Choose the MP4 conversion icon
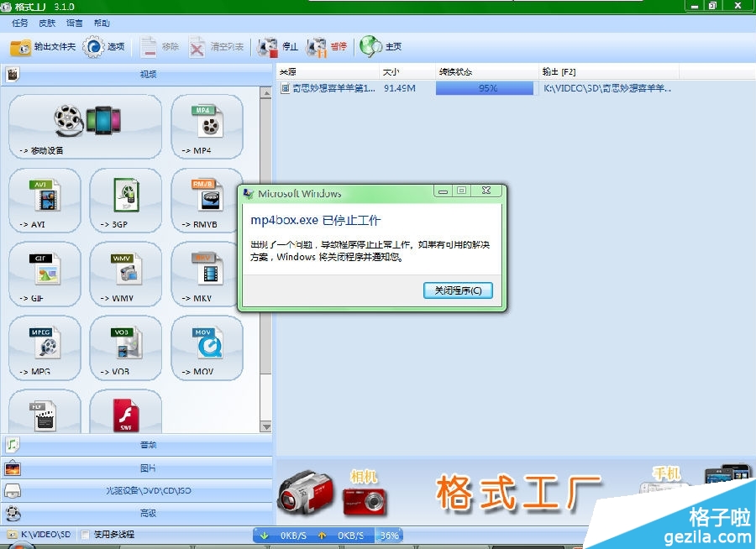 [x=207, y=126]
